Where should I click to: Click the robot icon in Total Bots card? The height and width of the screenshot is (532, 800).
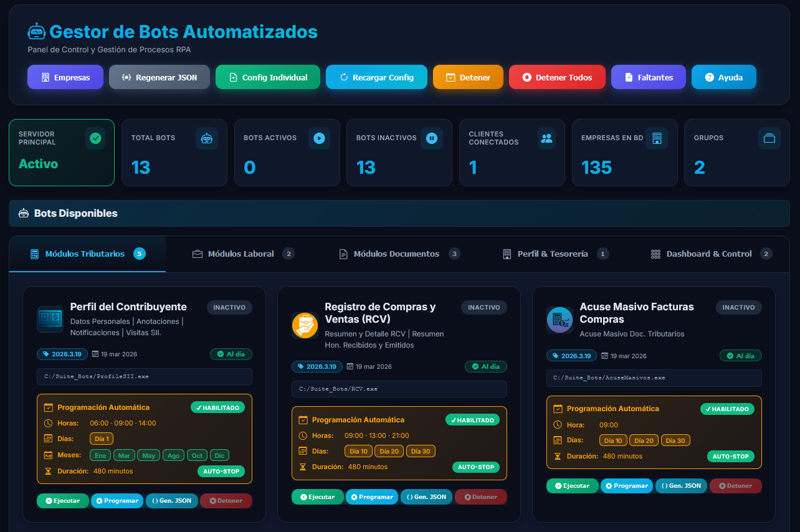point(207,138)
